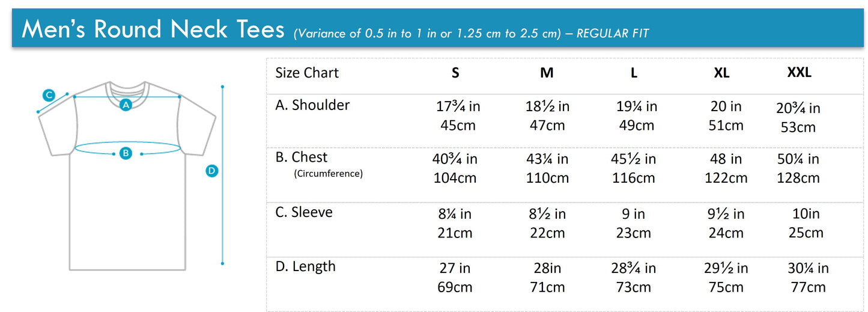This screenshot has height=312, width=868.
Task: Select the M size column header
Action: coord(547,73)
